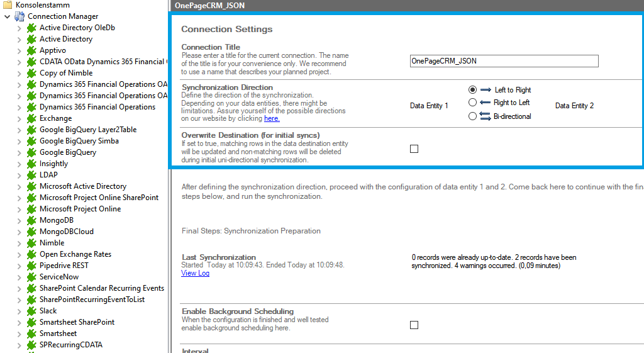Follow the 'here' link for sync directions
The height and width of the screenshot is (353, 644).
(272, 118)
